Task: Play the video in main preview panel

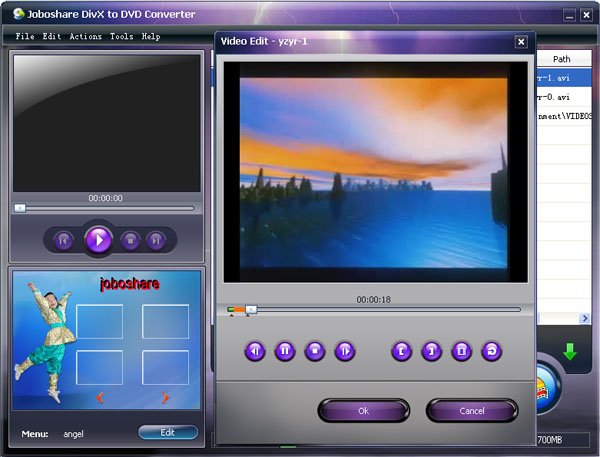Action: tap(99, 240)
